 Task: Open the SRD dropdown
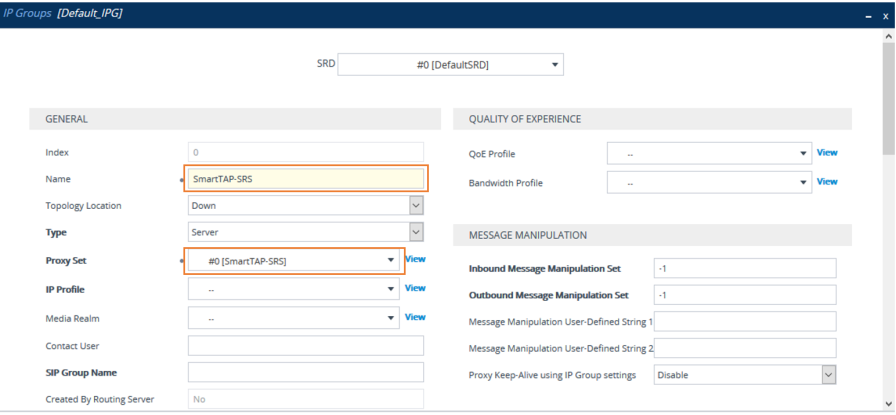[x=451, y=65]
